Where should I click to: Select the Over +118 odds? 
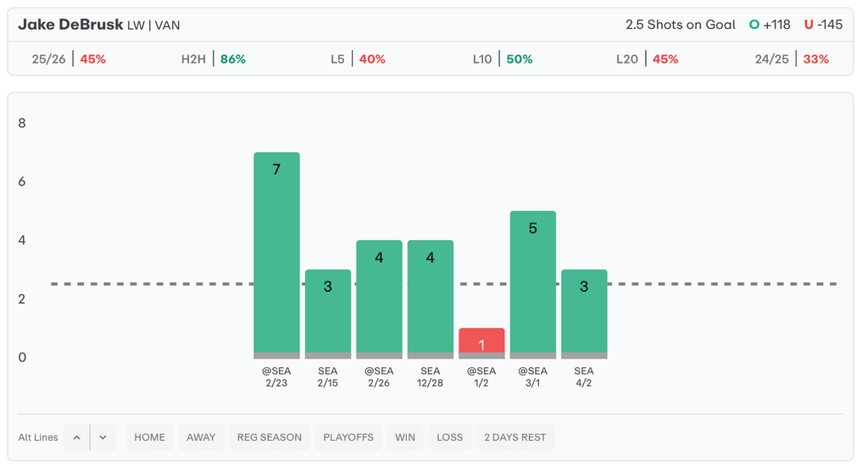770,25
